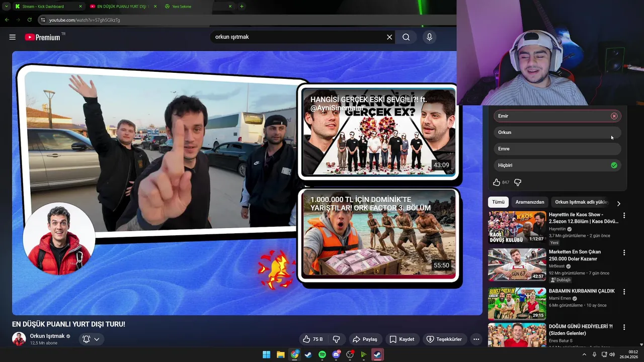This screenshot has height=362, width=644.
Task: Open options menu for DOĞUM GÜNÜ HEDİYELERİ
Action: click(x=624, y=327)
